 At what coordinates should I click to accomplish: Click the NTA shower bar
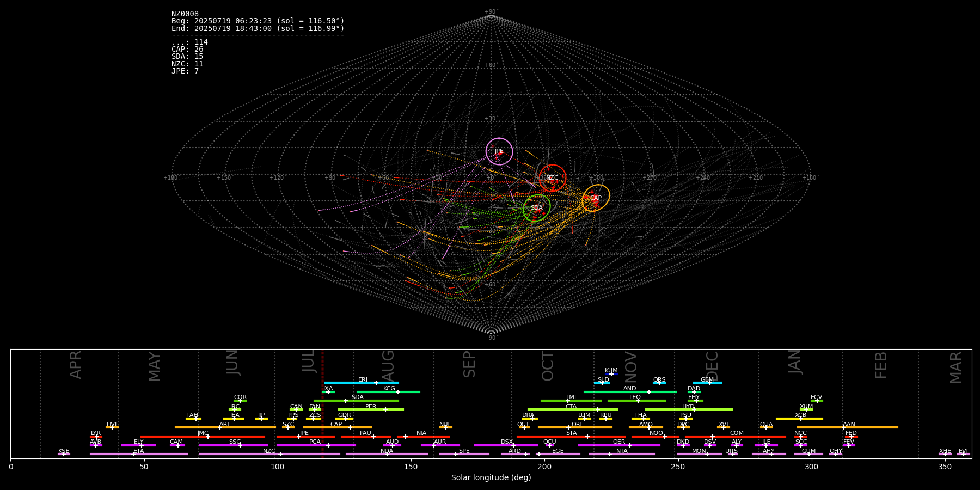tap(622, 454)
